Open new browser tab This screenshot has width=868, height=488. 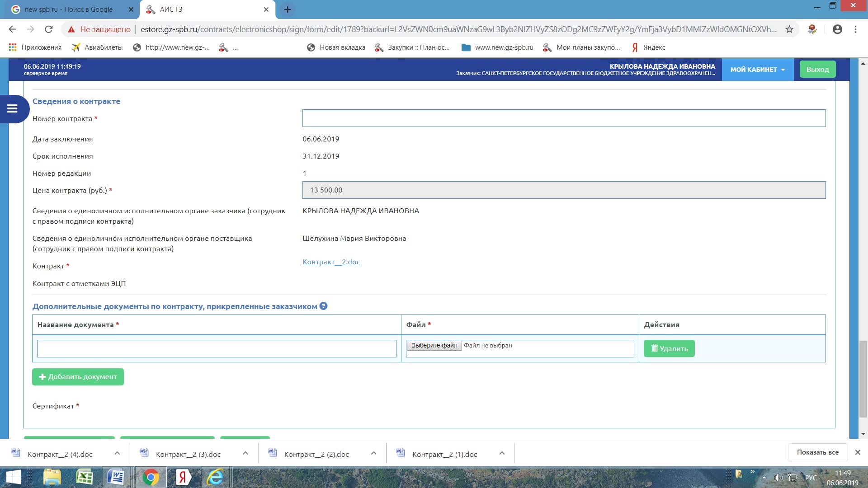pyautogui.click(x=288, y=9)
